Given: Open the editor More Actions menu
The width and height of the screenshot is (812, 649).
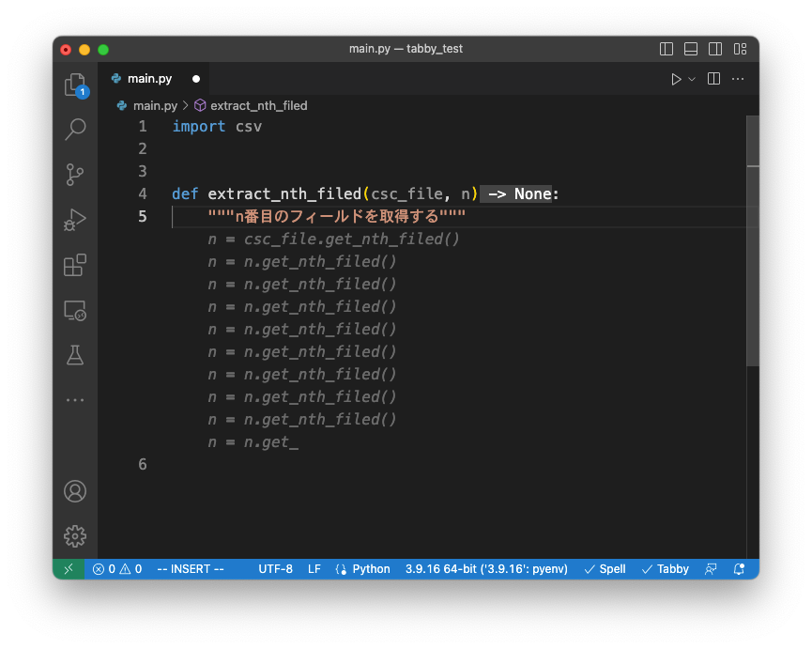Looking at the screenshot, I should (738, 79).
